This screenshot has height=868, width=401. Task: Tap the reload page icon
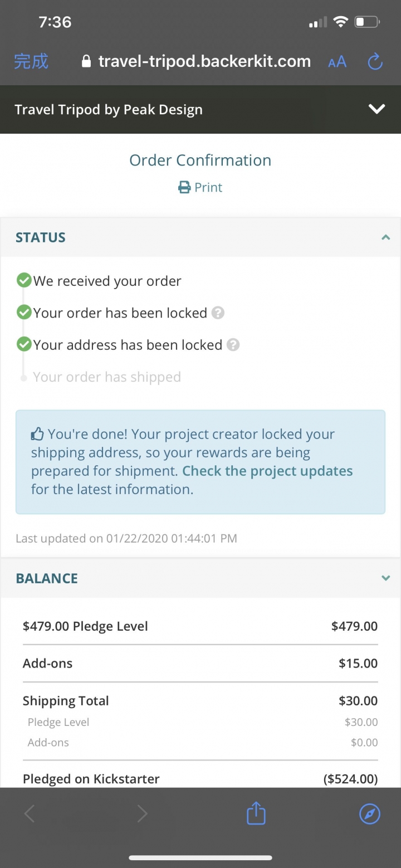coord(375,61)
